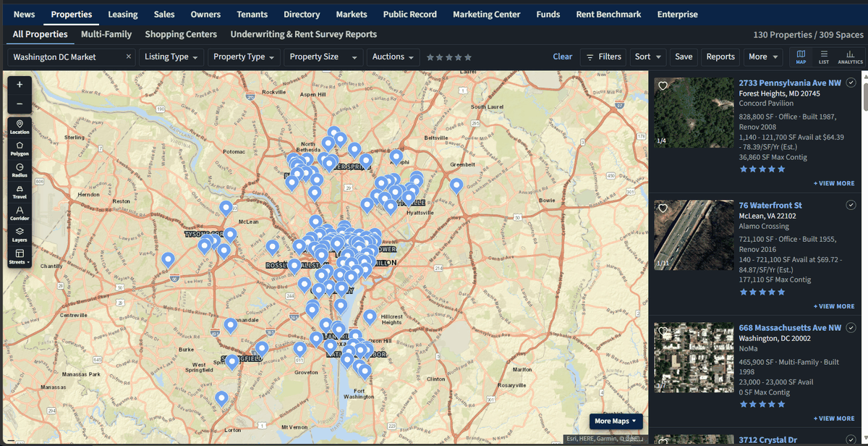This screenshot has width=868, height=446.
Task: Select the Radius search tool
Action: tap(20, 170)
